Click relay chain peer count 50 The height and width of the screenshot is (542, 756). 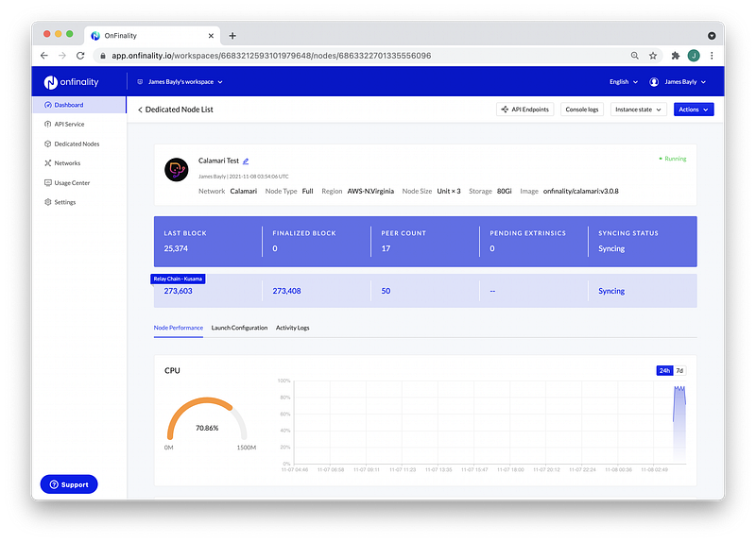point(386,291)
